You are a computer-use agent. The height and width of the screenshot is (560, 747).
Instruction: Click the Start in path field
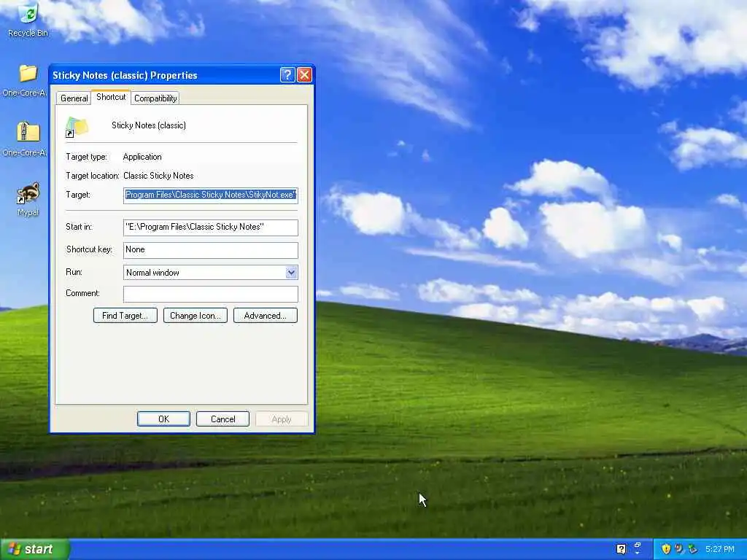(x=211, y=227)
